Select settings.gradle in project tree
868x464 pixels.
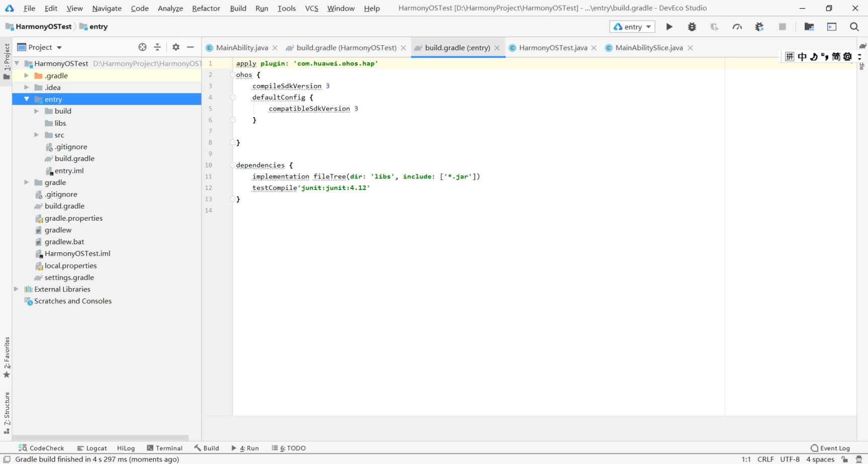pyautogui.click(x=69, y=277)
